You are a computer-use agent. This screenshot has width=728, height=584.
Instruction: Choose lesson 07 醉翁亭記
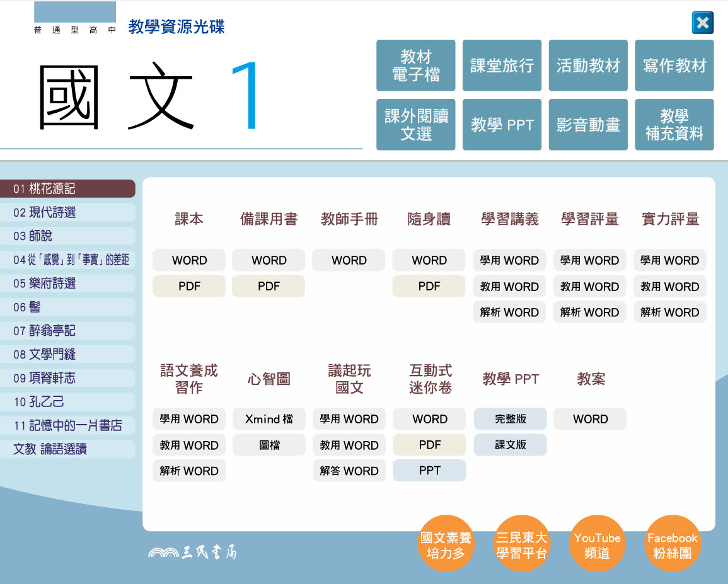[x=67, y=331]
